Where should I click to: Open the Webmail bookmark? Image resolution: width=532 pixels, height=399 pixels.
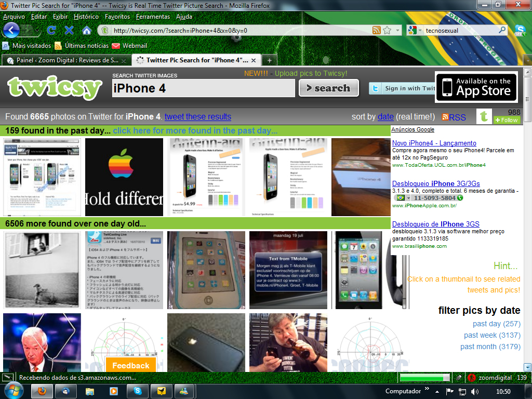point(129,46)
